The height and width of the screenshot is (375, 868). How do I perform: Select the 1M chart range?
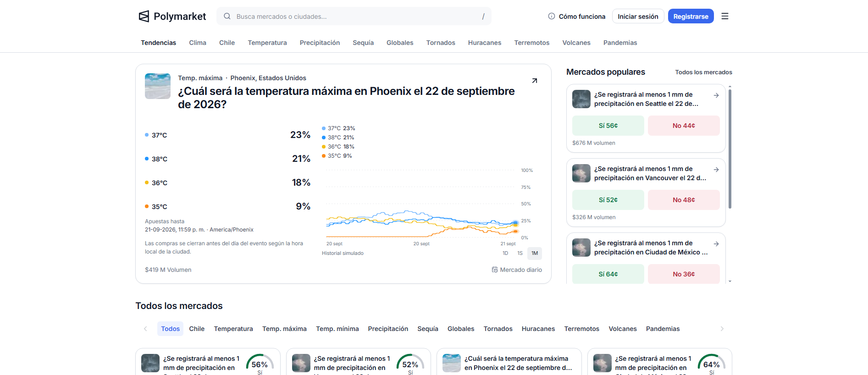535,253
